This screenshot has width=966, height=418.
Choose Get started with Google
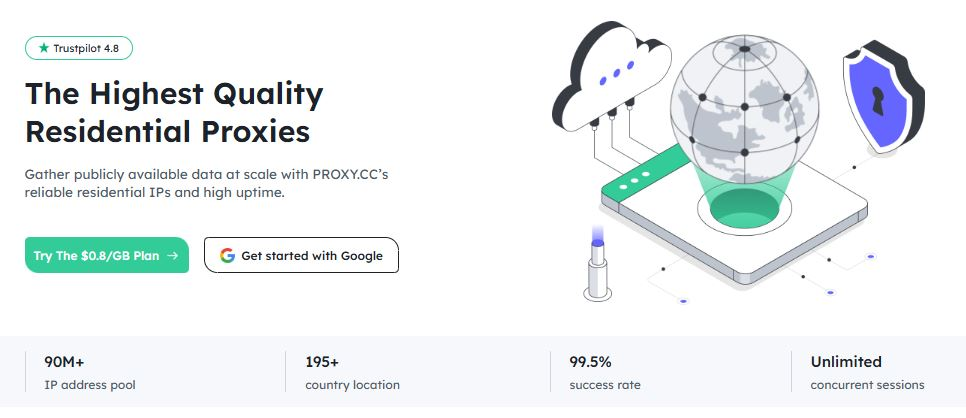tap(301, 256)
